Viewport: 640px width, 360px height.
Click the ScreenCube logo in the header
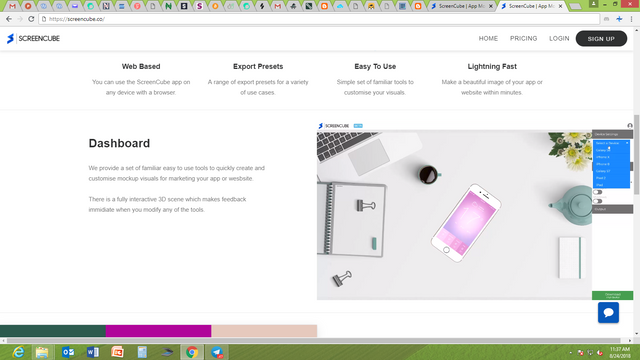33,38
